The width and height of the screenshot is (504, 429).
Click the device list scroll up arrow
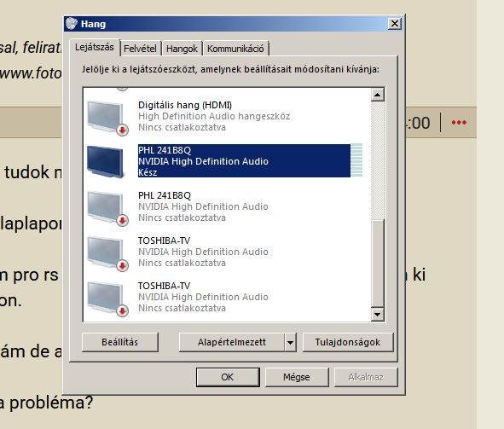[x=377, y=95]
